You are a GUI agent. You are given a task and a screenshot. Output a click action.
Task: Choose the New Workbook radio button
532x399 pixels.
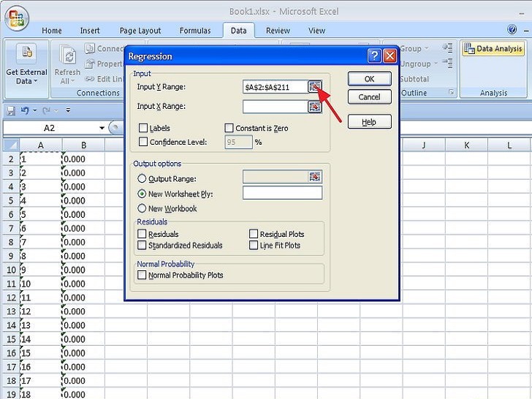coord(142,208)
